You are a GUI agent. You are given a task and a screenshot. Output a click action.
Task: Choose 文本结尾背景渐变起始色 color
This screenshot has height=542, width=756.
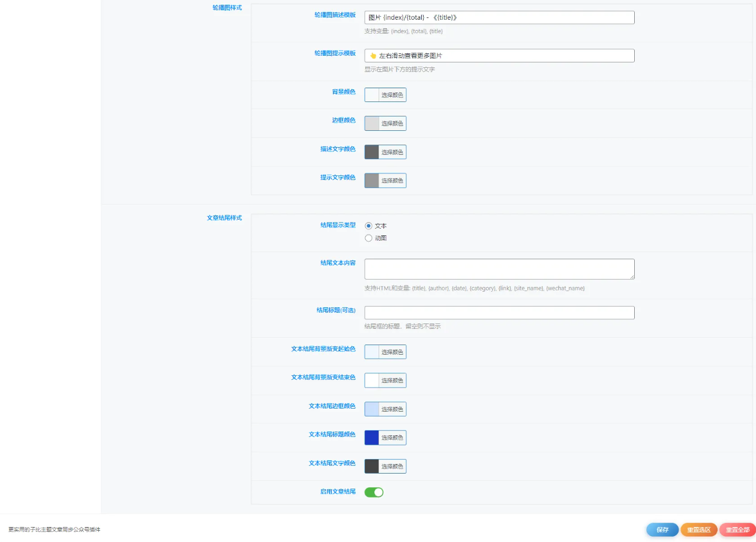[385, 352]
